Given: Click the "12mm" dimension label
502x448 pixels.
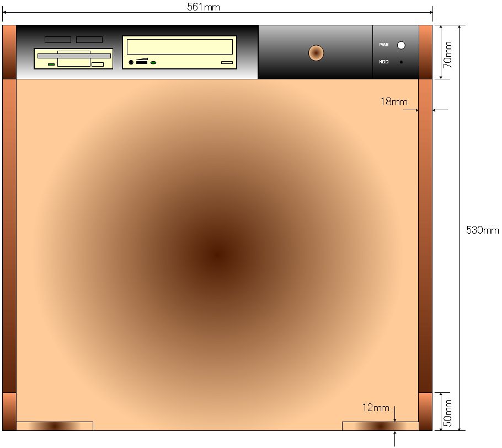Looking at the screenshot, I should coord(376,408).
